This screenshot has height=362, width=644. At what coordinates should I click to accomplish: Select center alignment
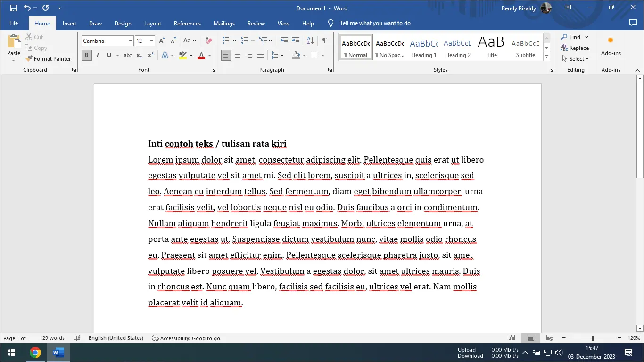pyautogui.click(x=237, y=55)
